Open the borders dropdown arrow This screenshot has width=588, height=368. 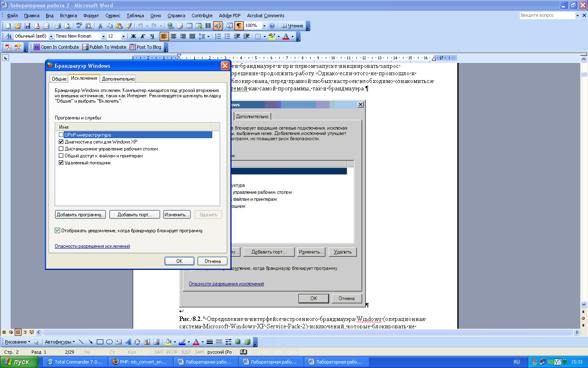tap(265, 36)
